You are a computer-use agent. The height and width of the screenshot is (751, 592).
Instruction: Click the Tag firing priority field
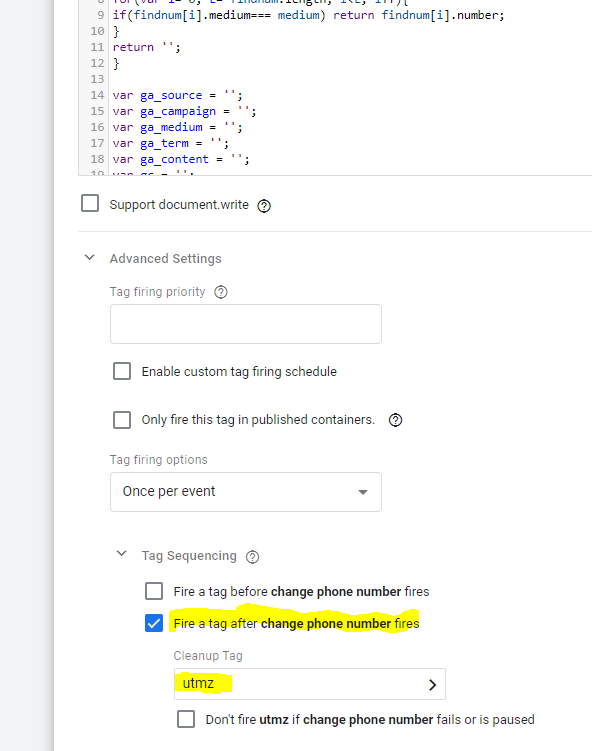246,324
